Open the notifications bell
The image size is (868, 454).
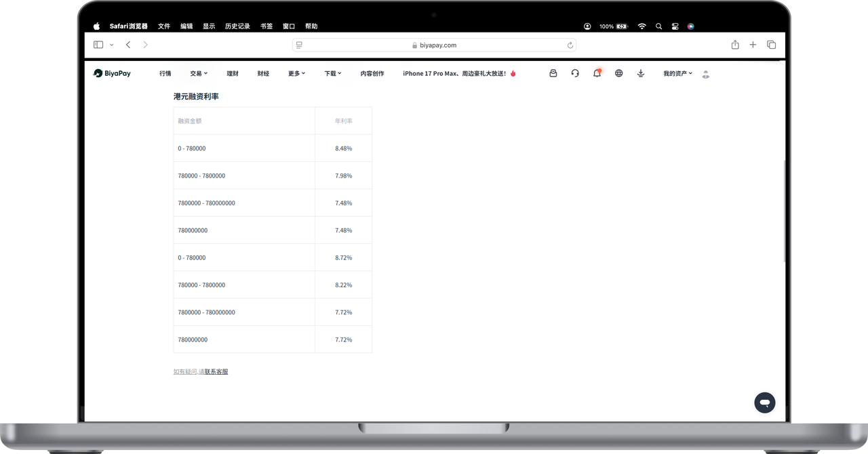[x=597, y=73]
